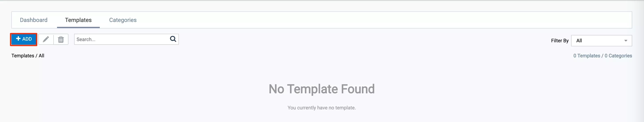This screenshot has width=644, height=122.
Task: Open the Filter By combo box
Action: point(601,41)
